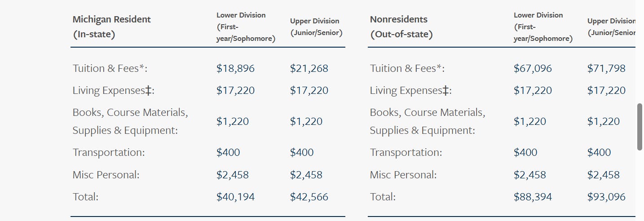
Task: Click nonresident lower division tuition $67,096
Action: click(x=533, y=68)
